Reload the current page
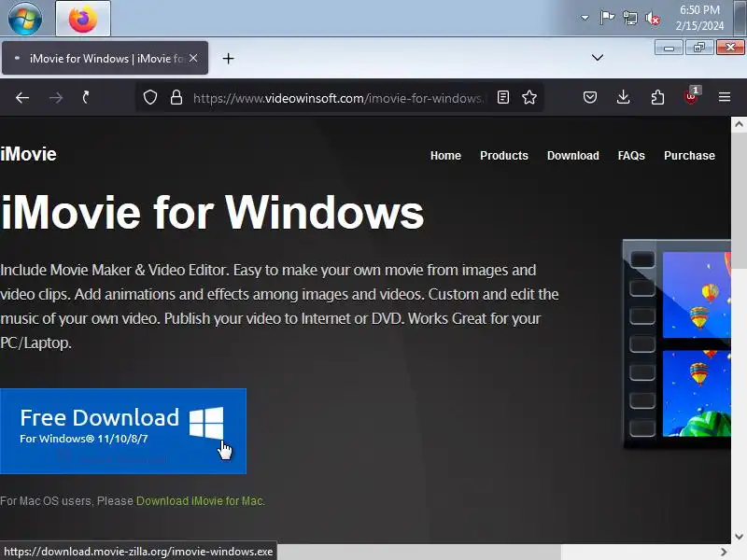 click(86, 98)
